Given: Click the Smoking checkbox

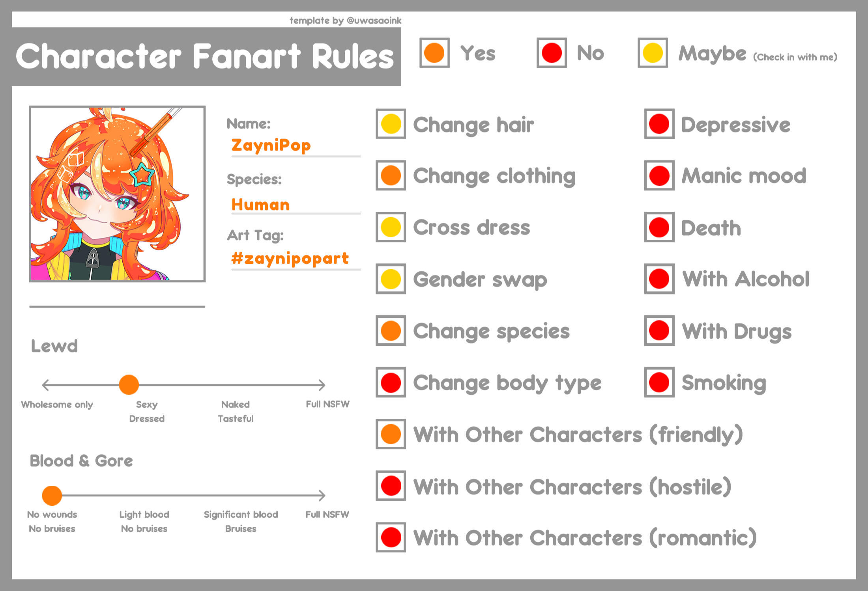Looking at the screenshot, I should pyautogui.click(x=659, y=382).
